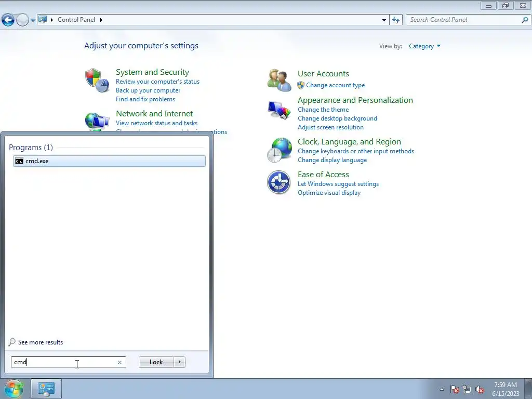Click the Windows Start orb

pos(13,389)
